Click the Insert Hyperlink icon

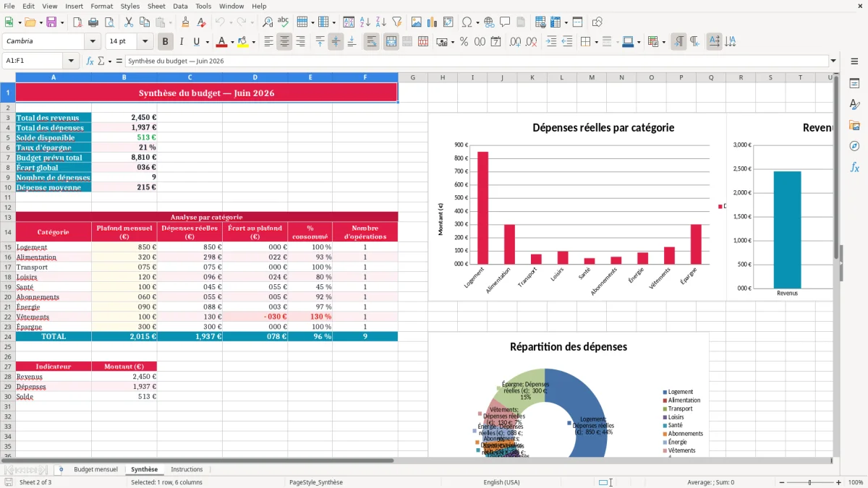[x=489, y=22]
